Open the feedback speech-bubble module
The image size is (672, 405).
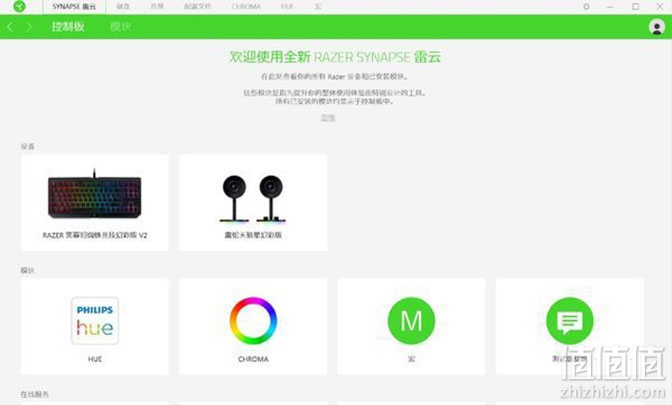[x=570, y=327]
